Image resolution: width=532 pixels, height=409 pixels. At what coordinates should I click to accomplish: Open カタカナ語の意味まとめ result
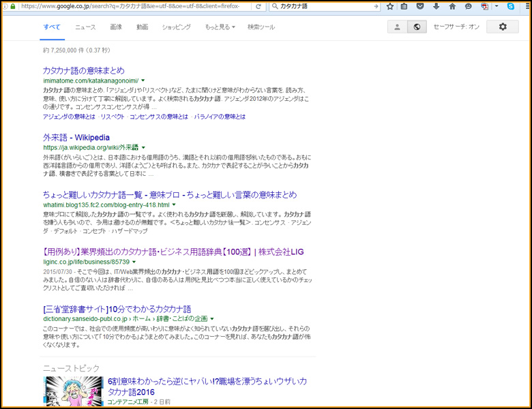[83, 70]
